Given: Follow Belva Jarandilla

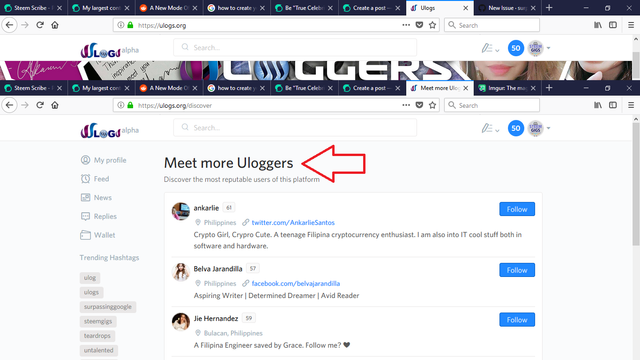Looking at the screenshot, I should [x=517, y=270].
